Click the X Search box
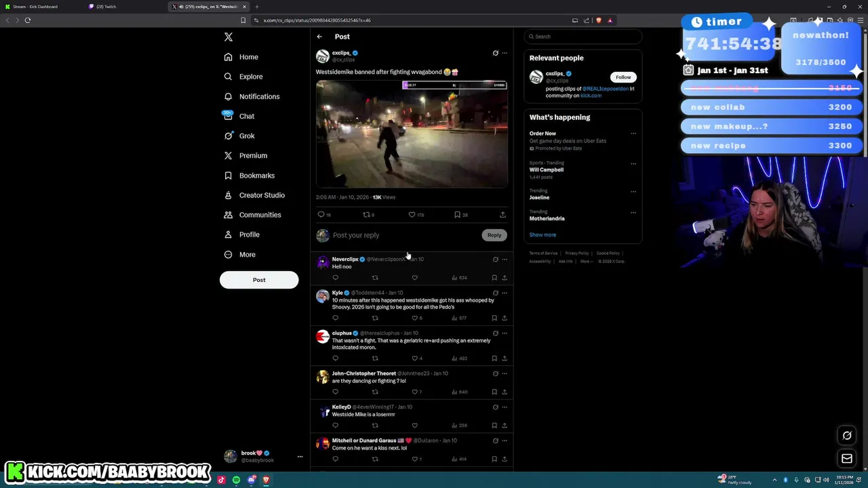 click(583, 37)
